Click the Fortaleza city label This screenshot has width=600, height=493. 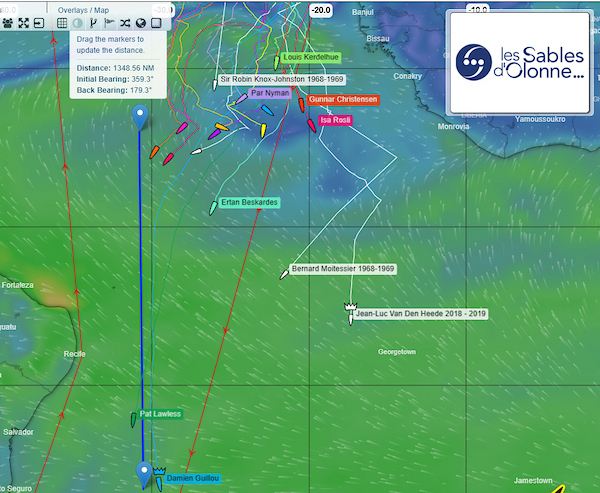[18, 285]
